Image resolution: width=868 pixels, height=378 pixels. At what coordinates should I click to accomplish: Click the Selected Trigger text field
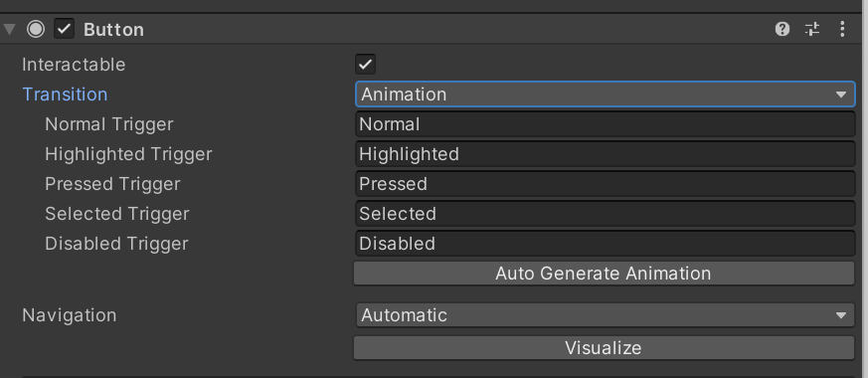[x=606, y=214]
